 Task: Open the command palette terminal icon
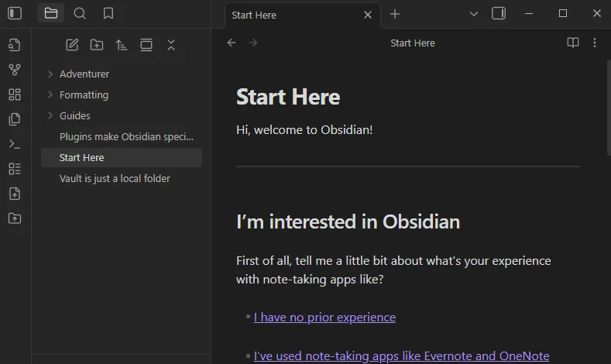click(x=14, y=144)
